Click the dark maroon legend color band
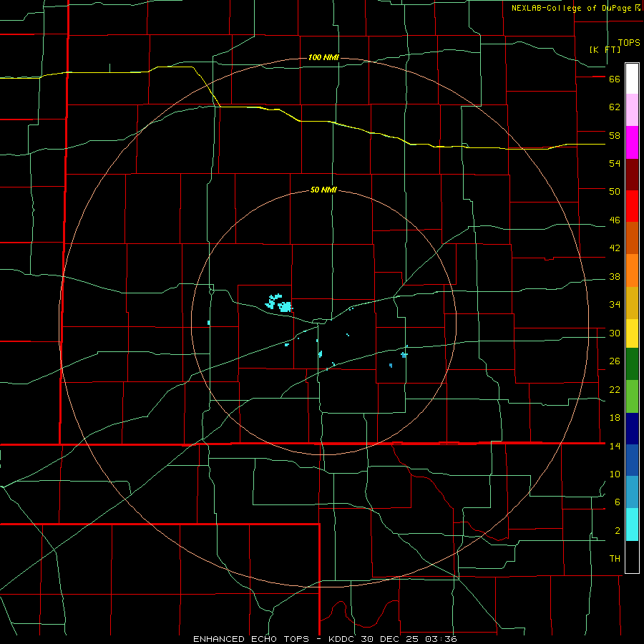This screenshot has width=644, height=644. (x=632, y=175)
